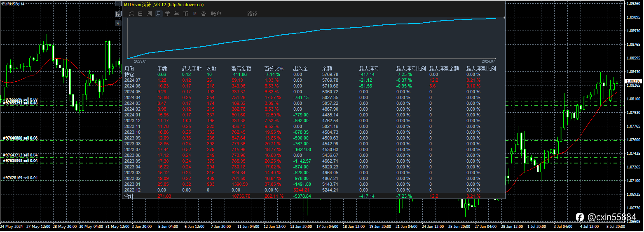
Task: Click the 2024.07 end label under equity curve
Action: (x=488, y=61)
